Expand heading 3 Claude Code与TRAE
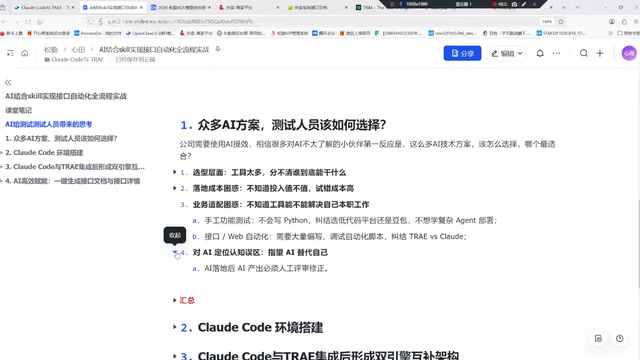Screen dimensions: 640x360 175,356
